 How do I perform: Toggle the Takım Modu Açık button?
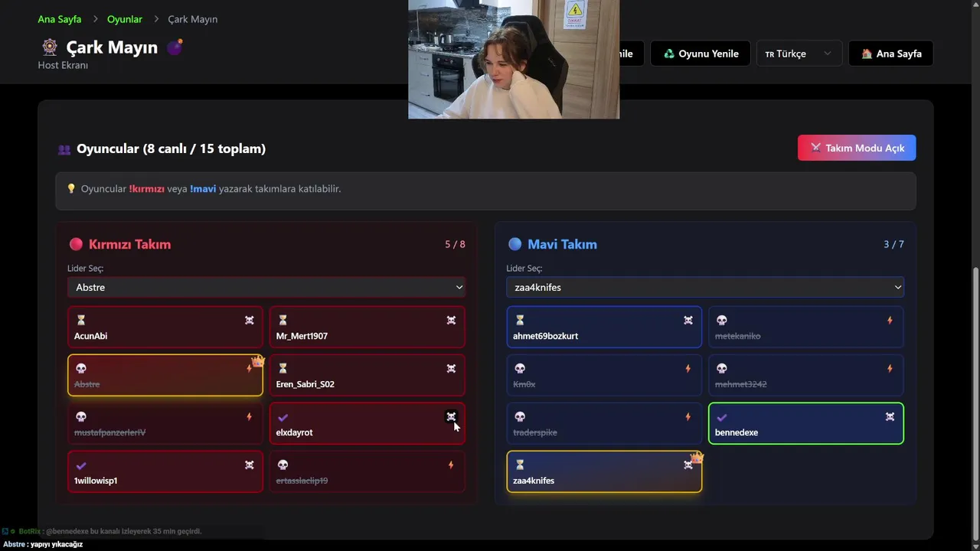click(857, 148)
